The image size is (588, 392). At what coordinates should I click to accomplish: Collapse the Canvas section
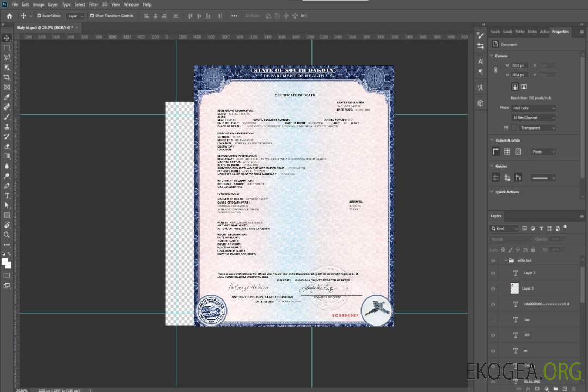pos(492,56)
